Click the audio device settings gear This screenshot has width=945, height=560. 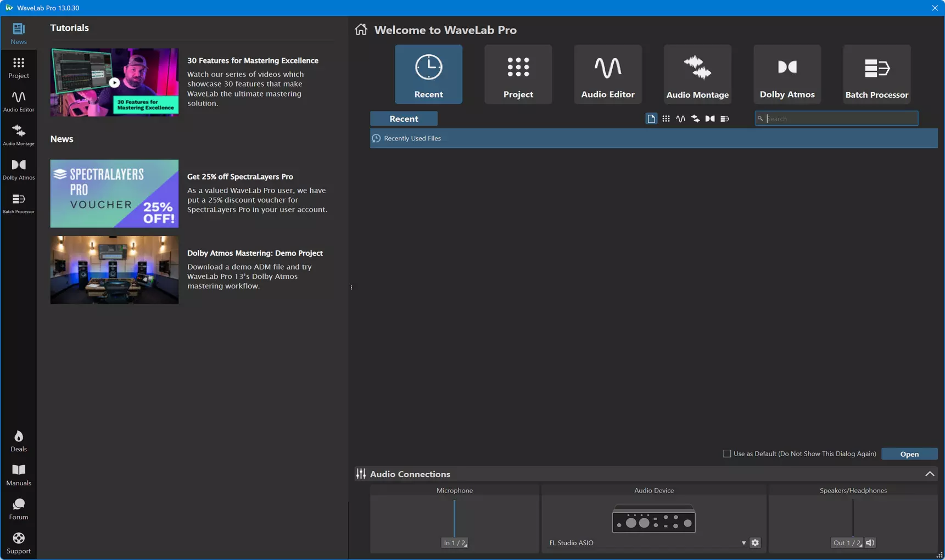pyautogui.click(x=755, y=542)
